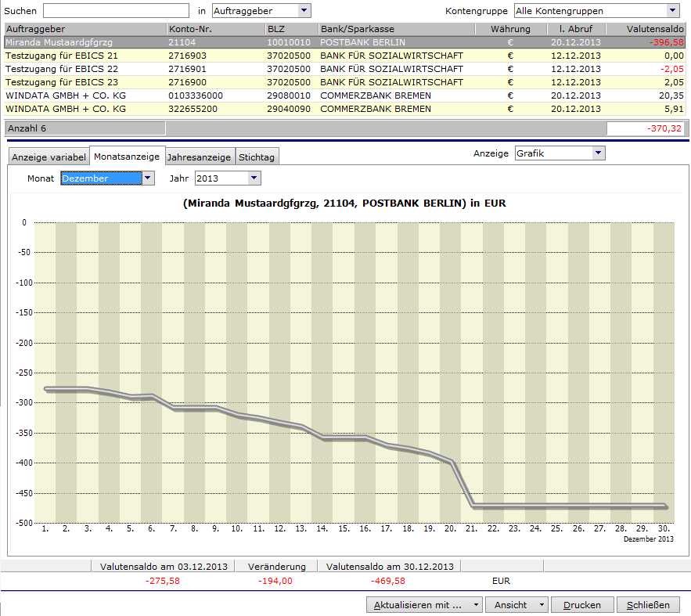Sort by the Auftraggeber column header
This screenshot has height=616, width=691.
click(85, 29)
